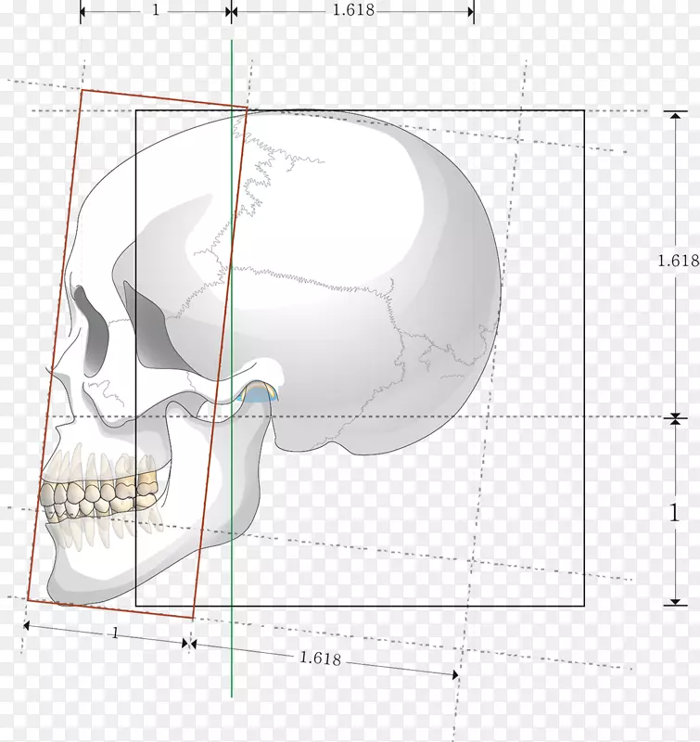Click the top horizontal "1" dimension label
This screenshot has width=700, height=742.
pos(156,11)
